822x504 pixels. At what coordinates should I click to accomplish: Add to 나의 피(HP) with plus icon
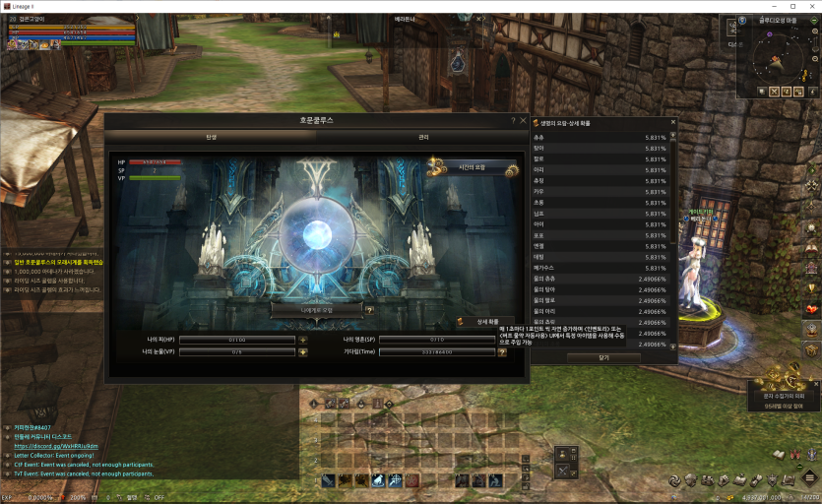pyautogui.click(x=303, y=340)
